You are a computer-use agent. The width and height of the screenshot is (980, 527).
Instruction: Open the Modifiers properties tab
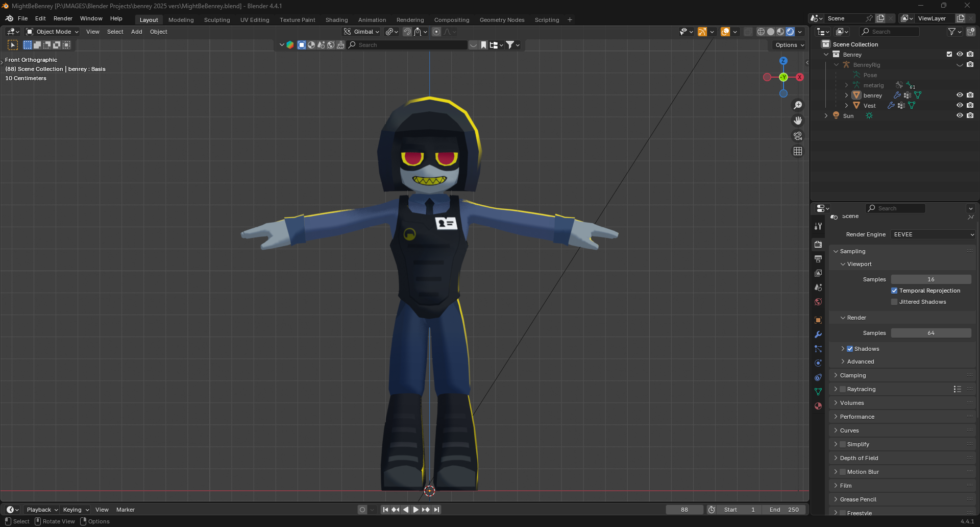point(818,334)
